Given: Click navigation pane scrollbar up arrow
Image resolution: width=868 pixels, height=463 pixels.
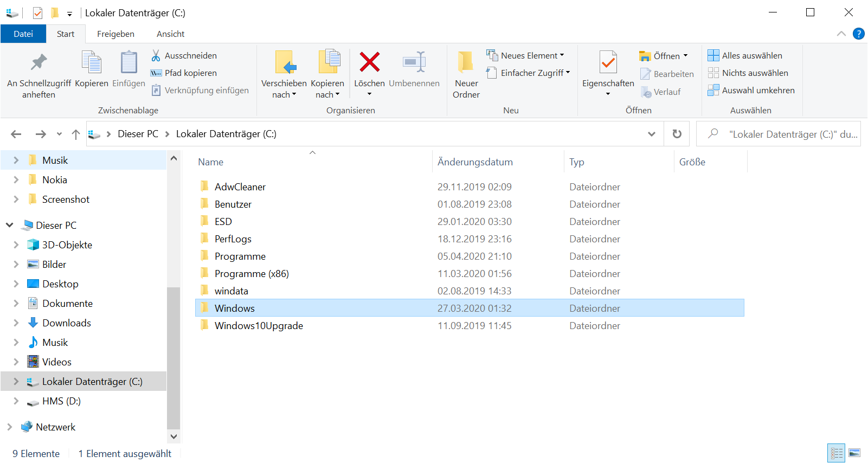Looking at the screenshot, I should tap(173, 158).
